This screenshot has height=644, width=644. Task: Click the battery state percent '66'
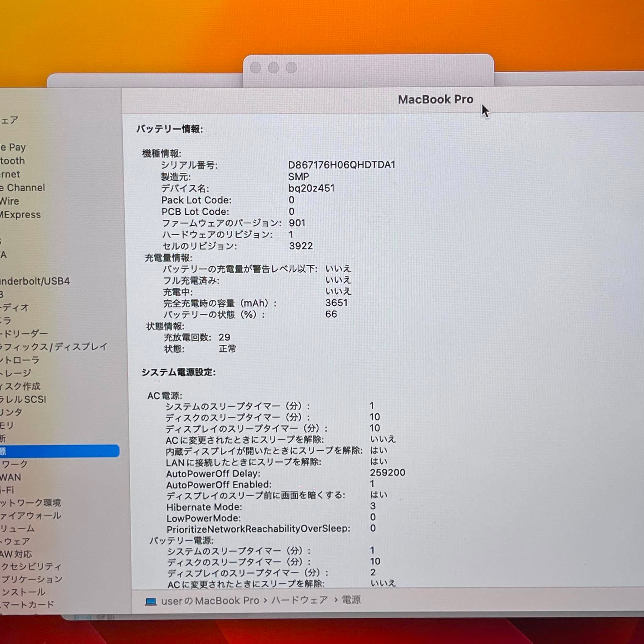click(331, 314)
